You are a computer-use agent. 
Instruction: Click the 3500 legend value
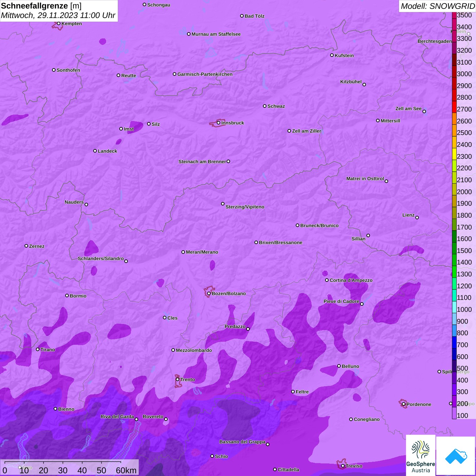point(464,15)
